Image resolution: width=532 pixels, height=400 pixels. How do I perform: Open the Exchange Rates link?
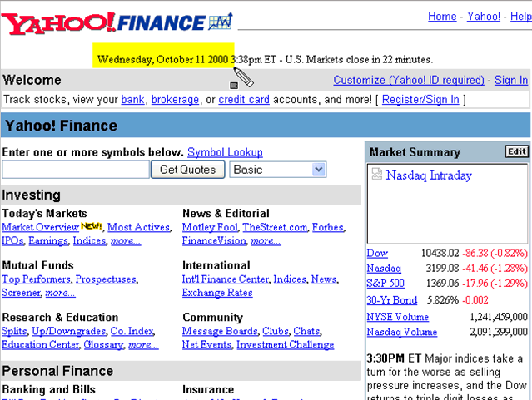217,293
